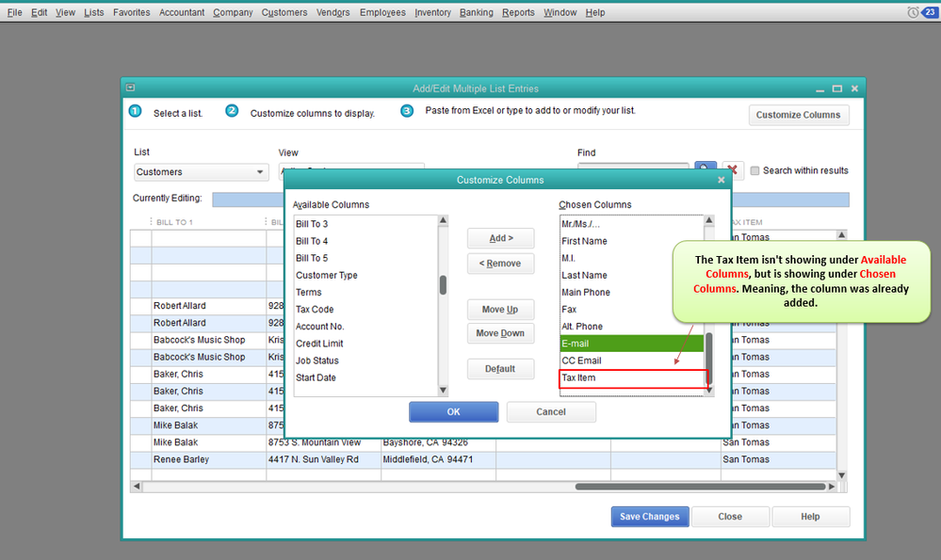Open the Help menu

pos(595,12)
